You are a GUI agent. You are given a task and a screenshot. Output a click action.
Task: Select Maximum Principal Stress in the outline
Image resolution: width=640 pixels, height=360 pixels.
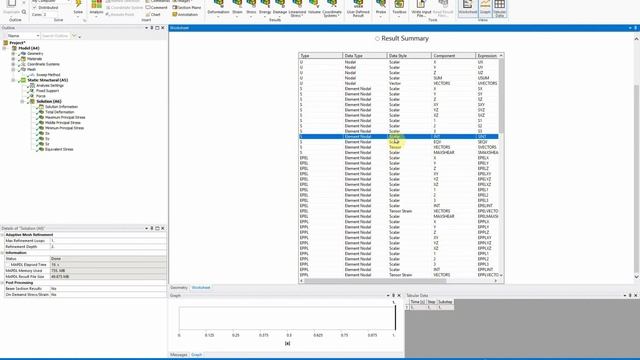[65, 117]
